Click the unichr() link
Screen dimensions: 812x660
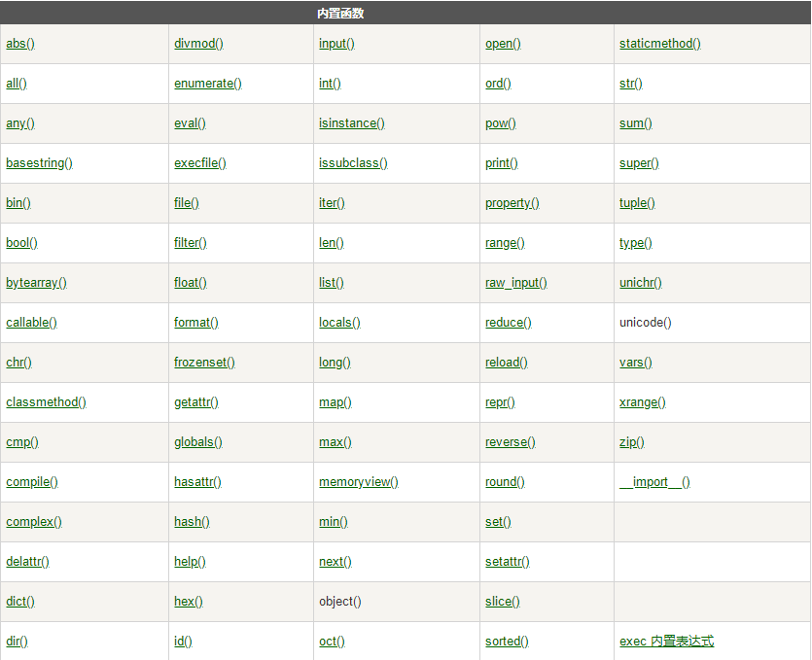click(x=641, y=283)
